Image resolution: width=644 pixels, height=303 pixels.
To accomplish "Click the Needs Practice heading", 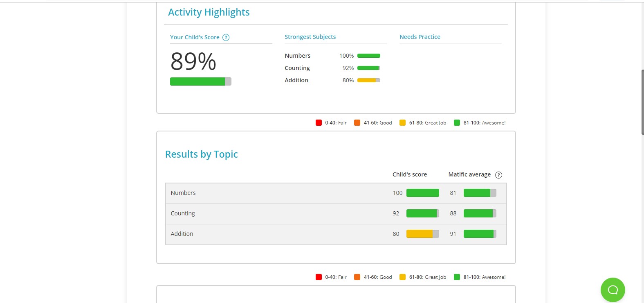I will 420,37.
